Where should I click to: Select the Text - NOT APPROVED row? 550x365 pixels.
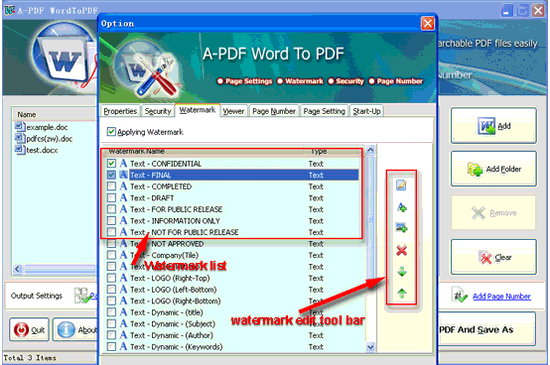pyautogui.click(x=232, y=244)
